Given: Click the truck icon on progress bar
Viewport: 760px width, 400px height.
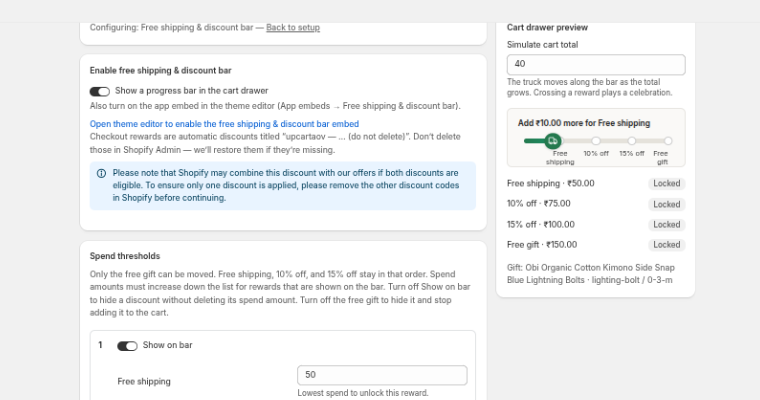Looking at the screenshot, I should pyautogui.click(x=553, y=141).
